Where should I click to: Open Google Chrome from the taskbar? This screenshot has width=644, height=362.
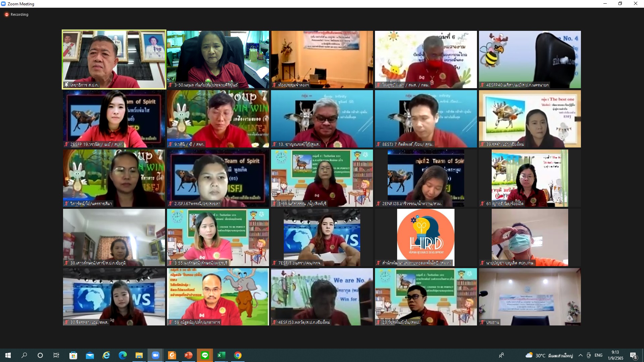(238, 355)
